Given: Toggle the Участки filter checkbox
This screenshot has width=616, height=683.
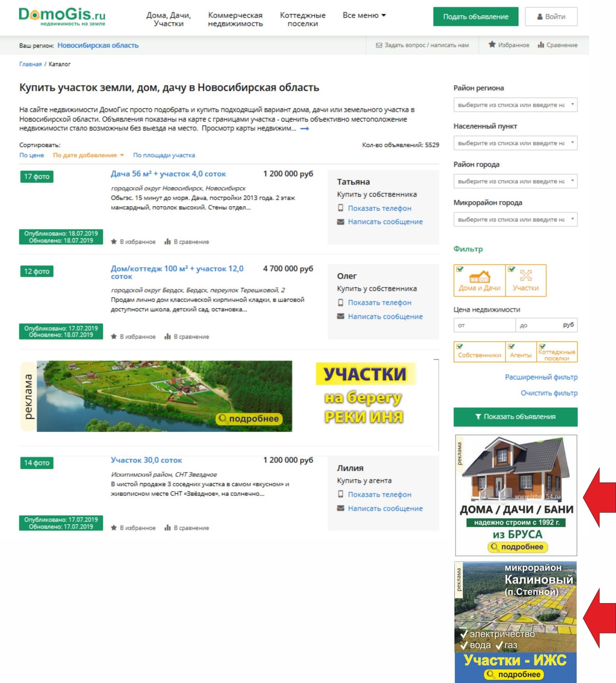Looking at the screenshot, I should (x=512, y=269).
